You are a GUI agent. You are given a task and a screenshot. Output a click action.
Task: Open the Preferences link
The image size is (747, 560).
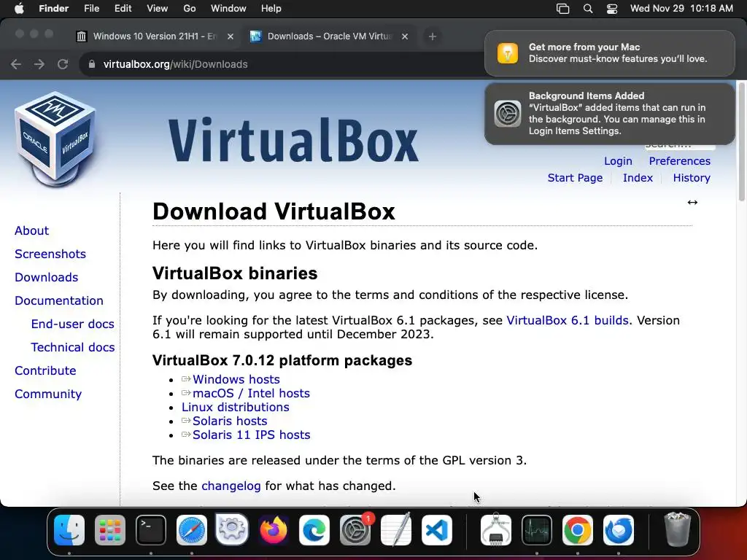pyautogui.click(x=679, y=161)
